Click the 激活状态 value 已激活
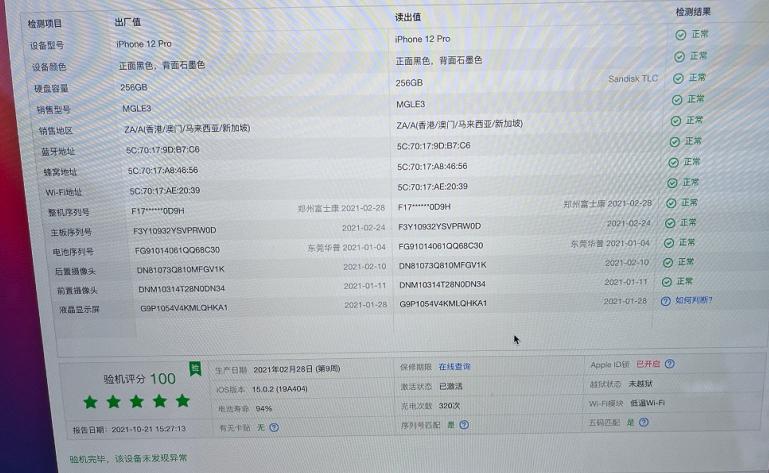Viewport: 769px width, 473px height. [451, 386]
